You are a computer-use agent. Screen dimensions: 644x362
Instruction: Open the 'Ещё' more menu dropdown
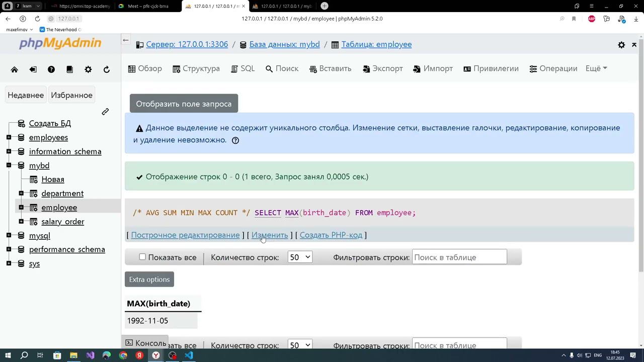596,68
